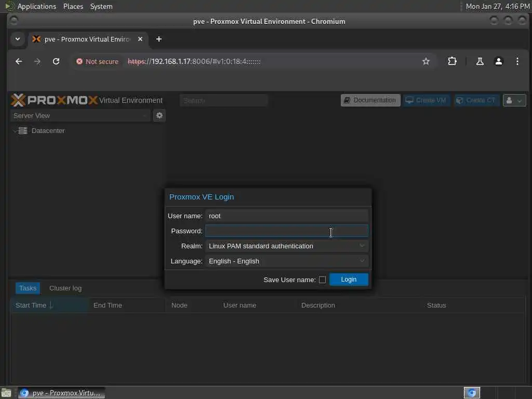Viewport: 532px width, 399px height.
Task: Open the Applications menu
Action: point(37,6)
